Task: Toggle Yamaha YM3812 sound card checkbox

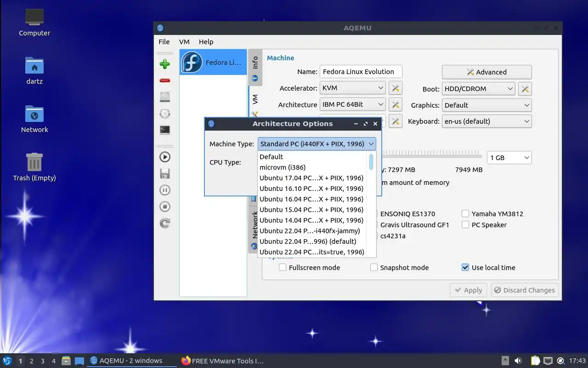Action: [x=465, y=213]
